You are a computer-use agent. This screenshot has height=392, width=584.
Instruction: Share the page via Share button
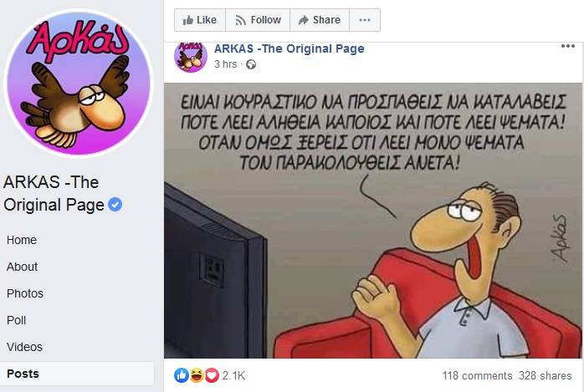coord(320,20)
